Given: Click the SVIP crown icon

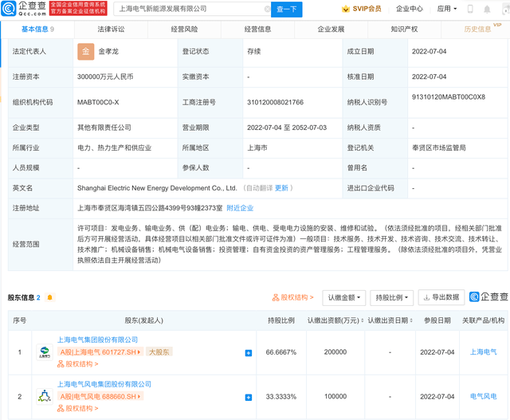Looking at the screenshot, I should (345, 9).
